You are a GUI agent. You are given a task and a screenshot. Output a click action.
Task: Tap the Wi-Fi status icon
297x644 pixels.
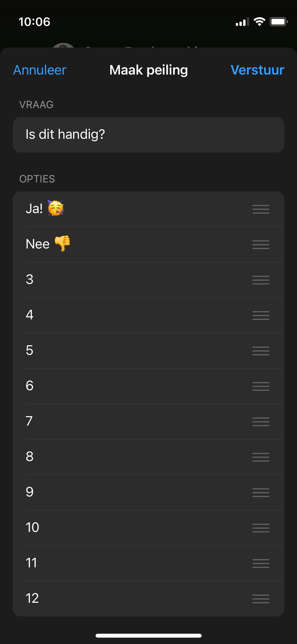260,22
